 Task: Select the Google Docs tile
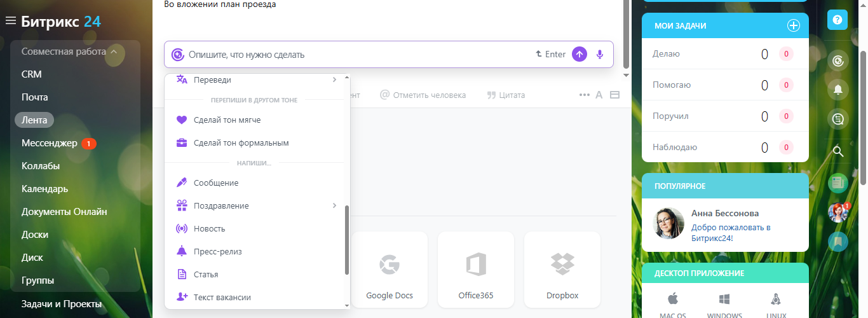click(x=390, y=270)
